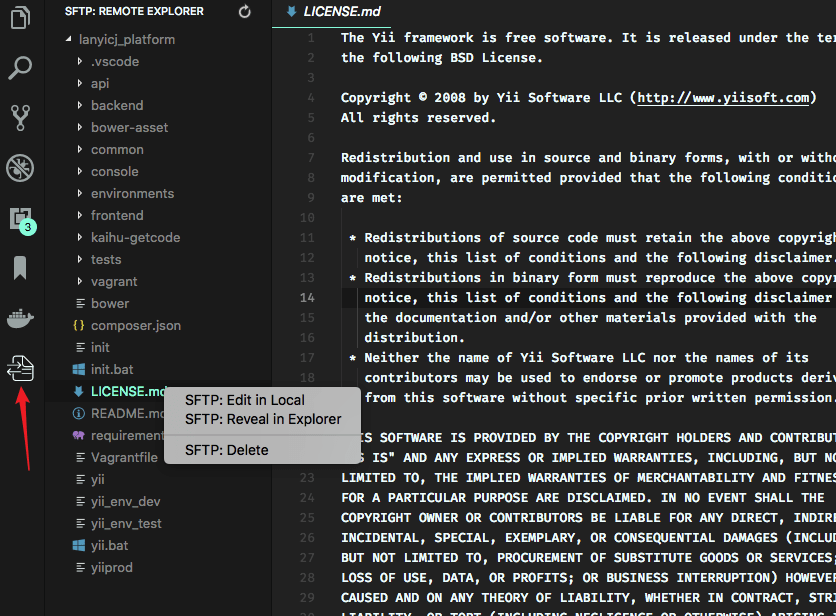This screenshot has height=616, width=836.
Task: Open the Explorer view icon
Action: point(21,18)
